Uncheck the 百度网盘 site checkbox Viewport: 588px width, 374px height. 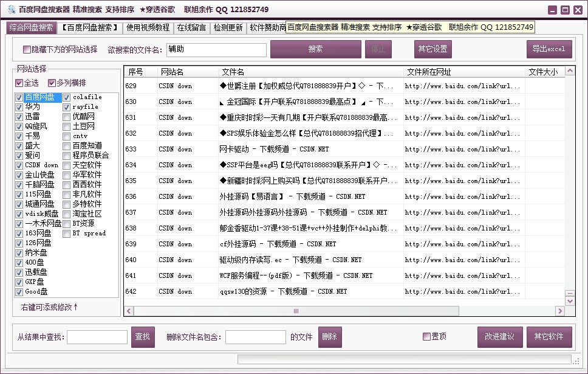coord(19,97)
